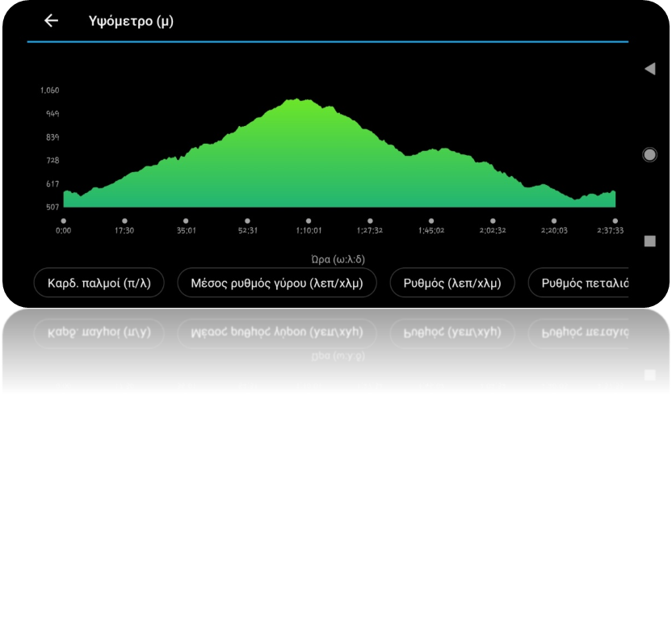Pick the 1:45:02 time axis marker
The height and width of the screenshot is (618, 672).
coord(431,221)
